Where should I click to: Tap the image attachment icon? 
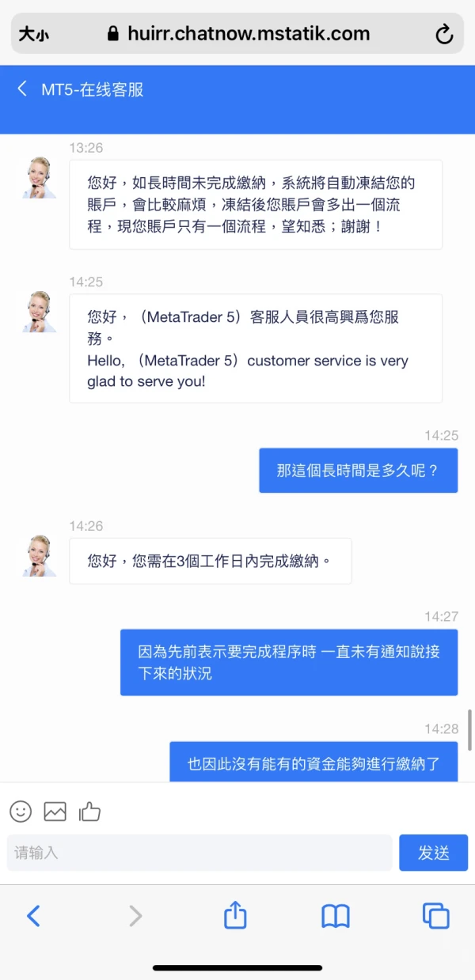click(55, 811)
